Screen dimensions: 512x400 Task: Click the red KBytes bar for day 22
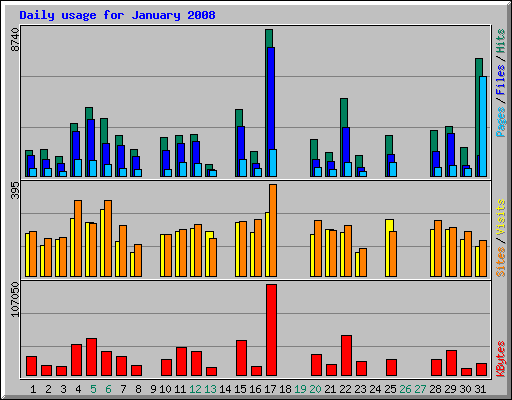tap(346, 356)
